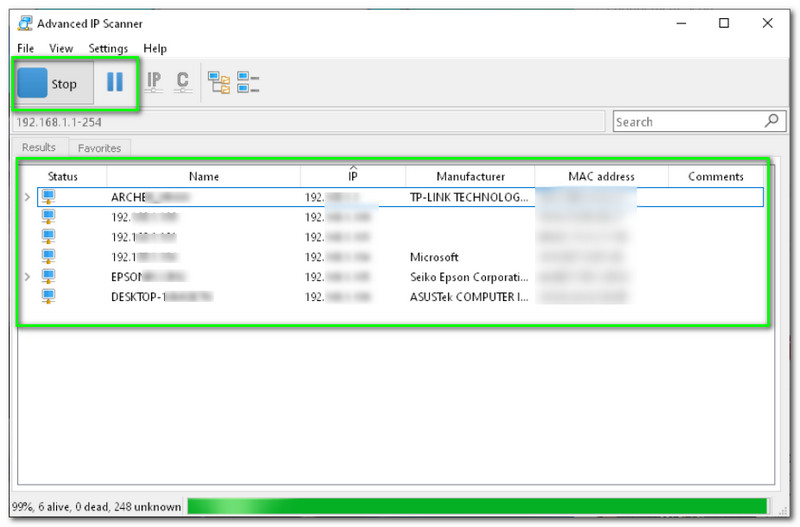Click the collapse all devices icon
Image resolution: width=800 pixels, height=527 pixels.
coord(248,83)
